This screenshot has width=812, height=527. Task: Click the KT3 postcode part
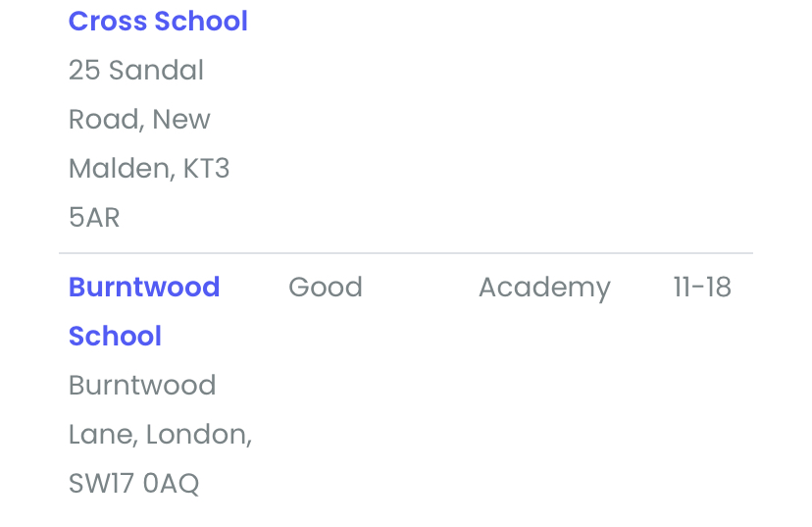coord(207,169)
